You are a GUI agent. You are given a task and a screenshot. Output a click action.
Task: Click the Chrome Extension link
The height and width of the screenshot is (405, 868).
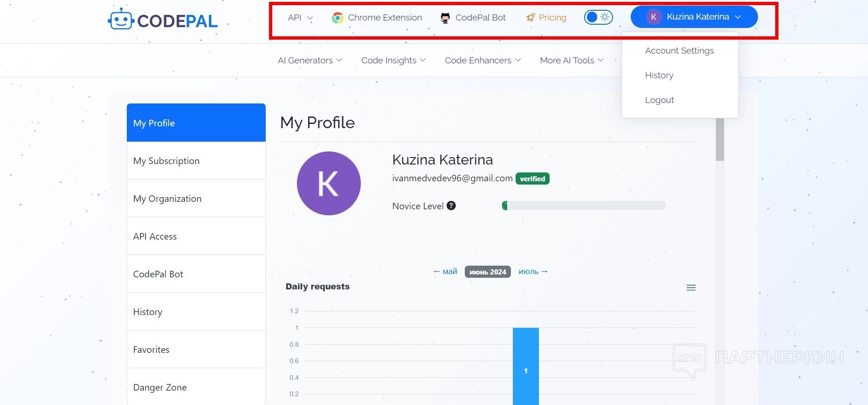point(377,18)
